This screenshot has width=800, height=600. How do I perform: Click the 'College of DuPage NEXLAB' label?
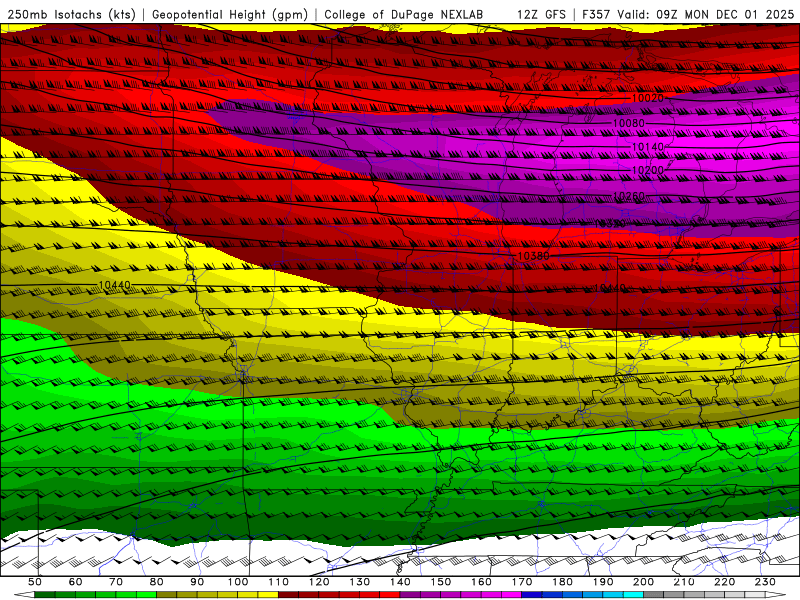tap(404, 15)
